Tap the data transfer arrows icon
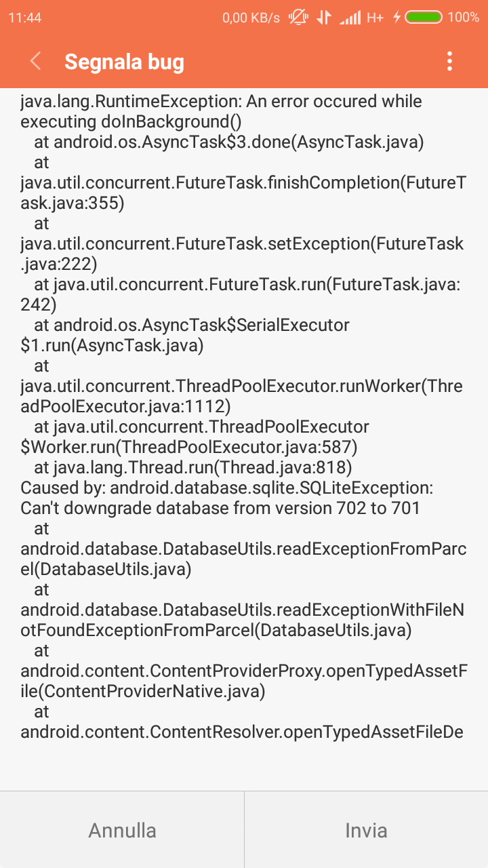This screenshot has width=488, height=868. tap(324, 18)
